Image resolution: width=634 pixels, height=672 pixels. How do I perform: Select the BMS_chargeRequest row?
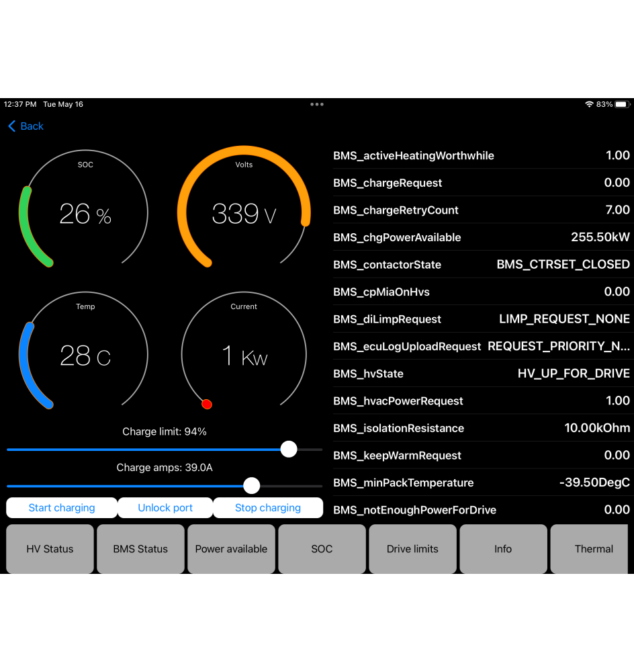(482, 183)
